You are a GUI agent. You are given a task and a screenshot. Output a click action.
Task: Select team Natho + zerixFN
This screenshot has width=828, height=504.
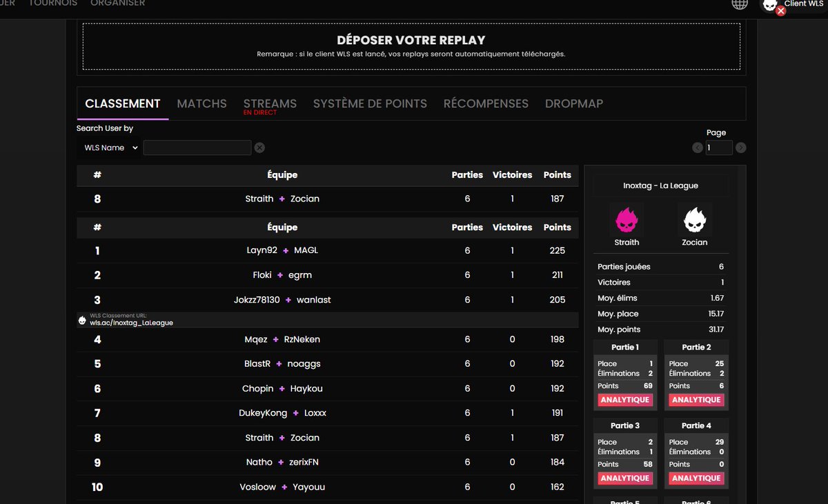327,462
